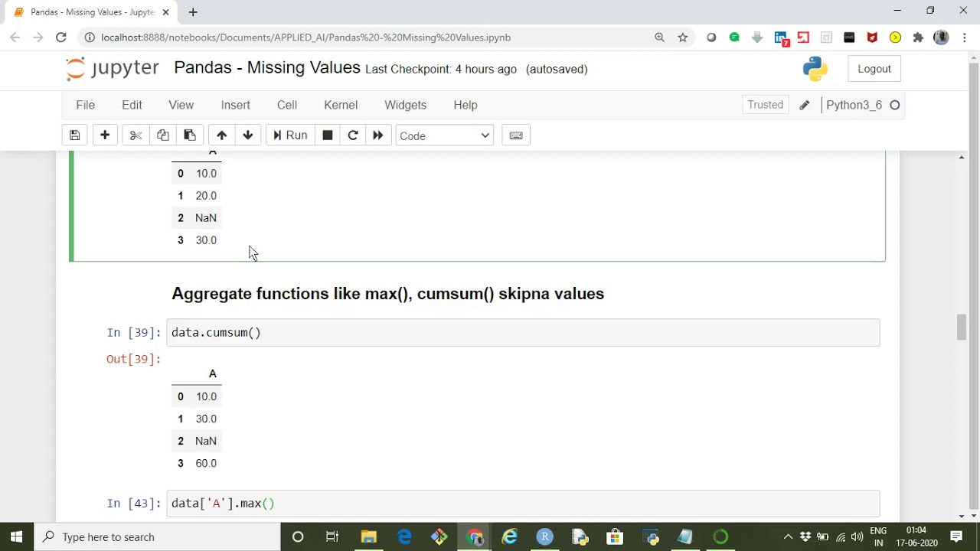
Task: Open the Widgets menu
Action: (x=405, y=105)
